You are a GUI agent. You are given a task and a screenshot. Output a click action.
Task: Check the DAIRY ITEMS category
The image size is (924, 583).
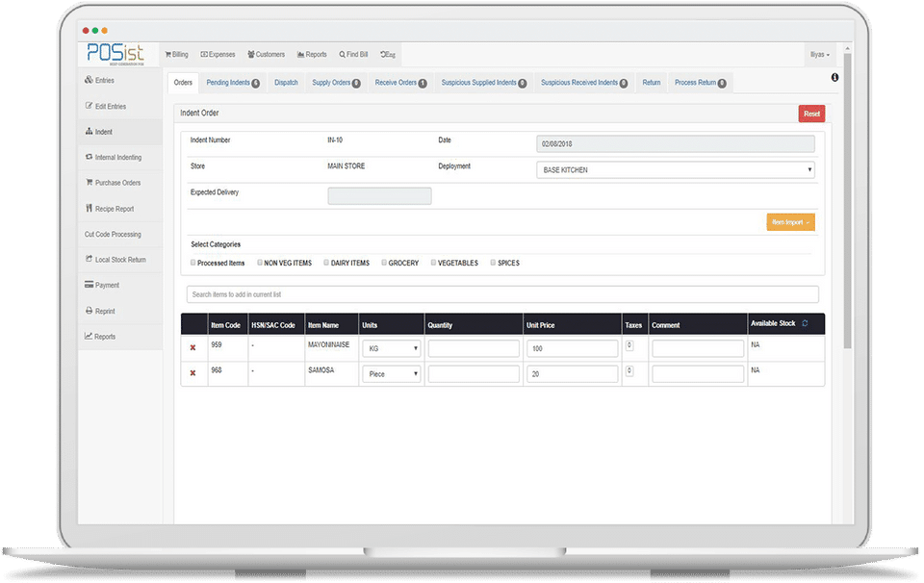pyautogui.click(x=326, y=263)
